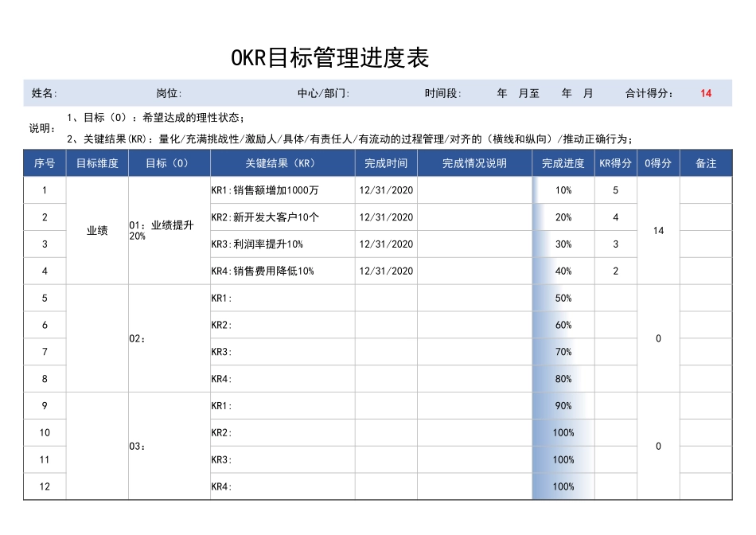This screenshot has height=535, width=756.
Task: Click the 关键结果（KR）column header
Action: coord(280,163)
